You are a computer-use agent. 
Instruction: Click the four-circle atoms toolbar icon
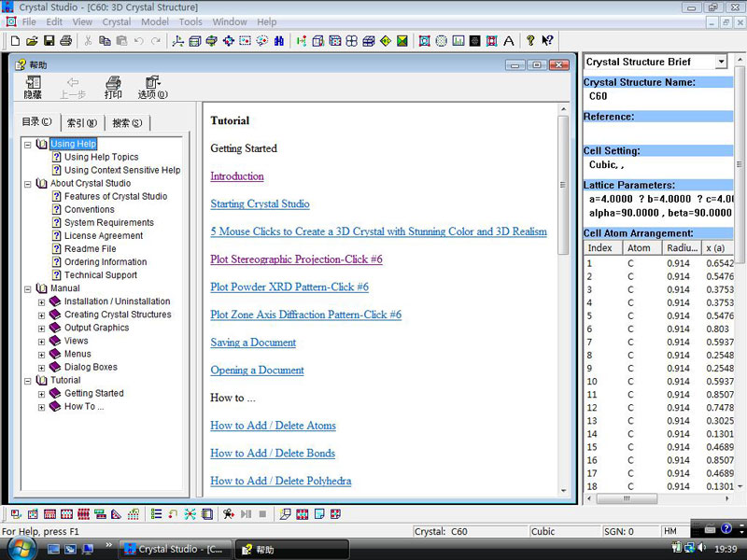[x=352, y=41]
